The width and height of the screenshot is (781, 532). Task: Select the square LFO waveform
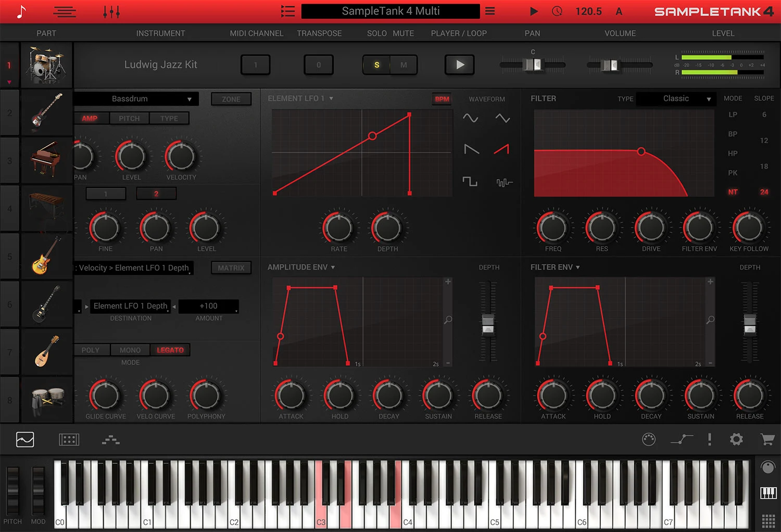click(x=470, y=182)
